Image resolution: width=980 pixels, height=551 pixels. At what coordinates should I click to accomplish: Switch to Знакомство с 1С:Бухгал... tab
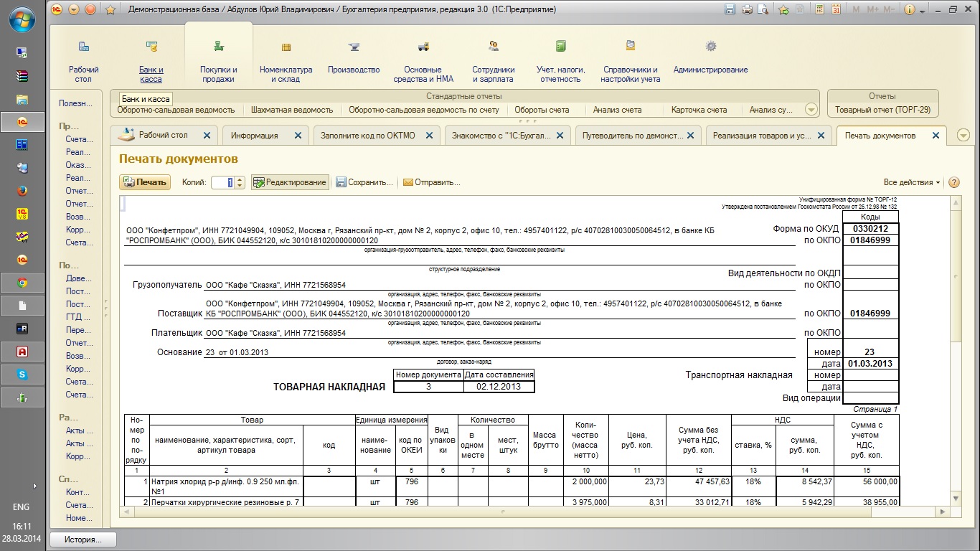click(501, 135)
